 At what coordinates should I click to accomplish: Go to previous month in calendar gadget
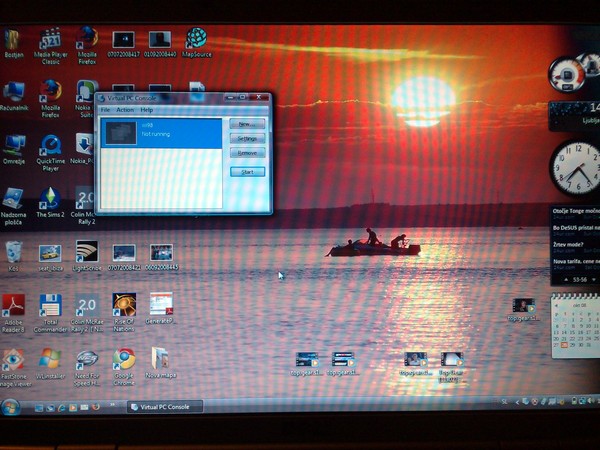coord(557,305)
